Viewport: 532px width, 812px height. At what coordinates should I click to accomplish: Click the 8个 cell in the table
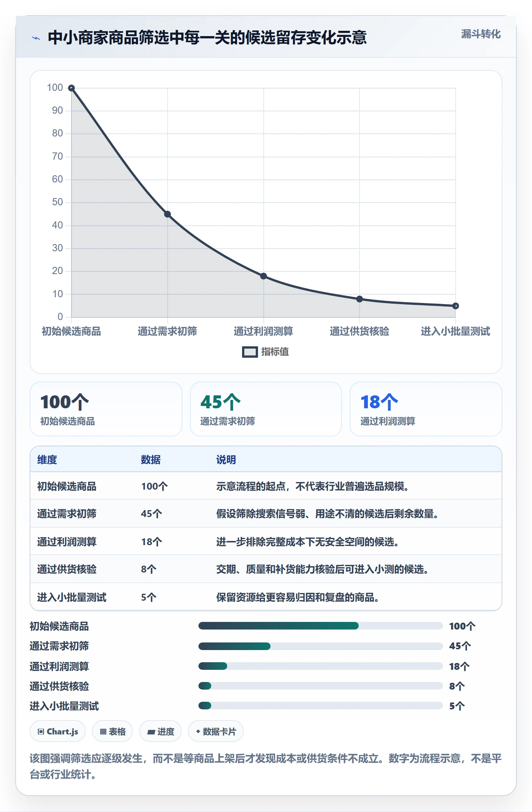(149, 569)
